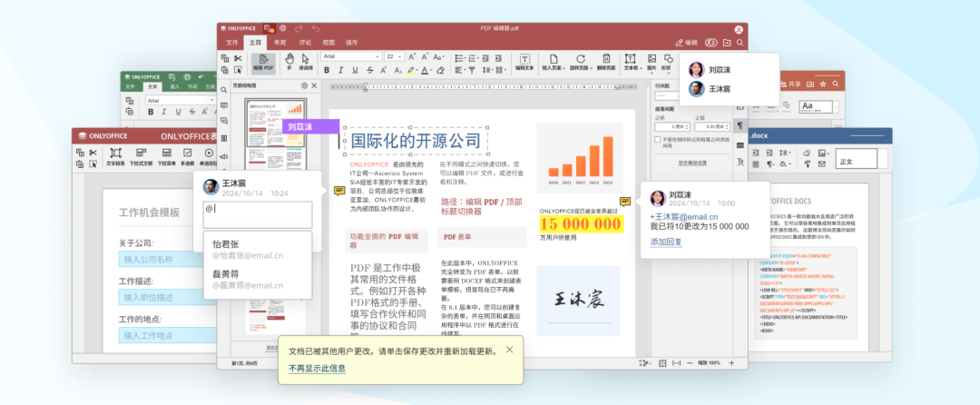This screenshot has height=405, width=980.
Task: Click company name input field in form
Action: pyautogui.click(x=169, y=259)
